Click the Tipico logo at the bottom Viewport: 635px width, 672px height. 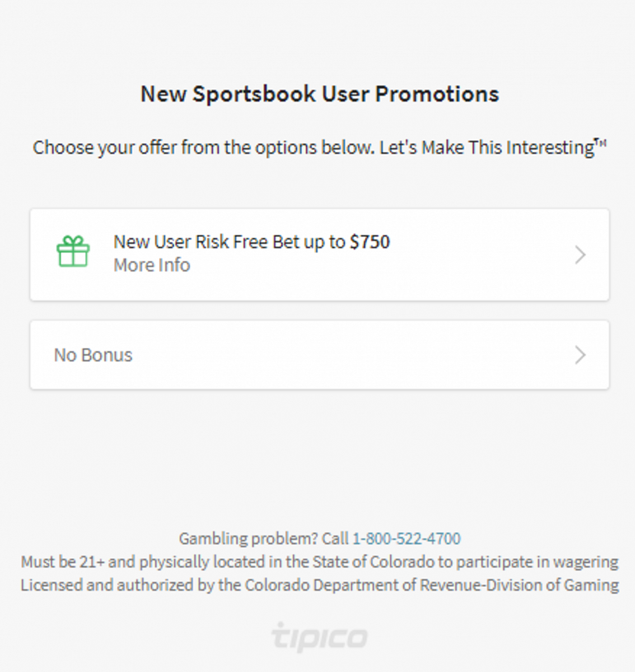pyautogui.click(x=319, y=637)
